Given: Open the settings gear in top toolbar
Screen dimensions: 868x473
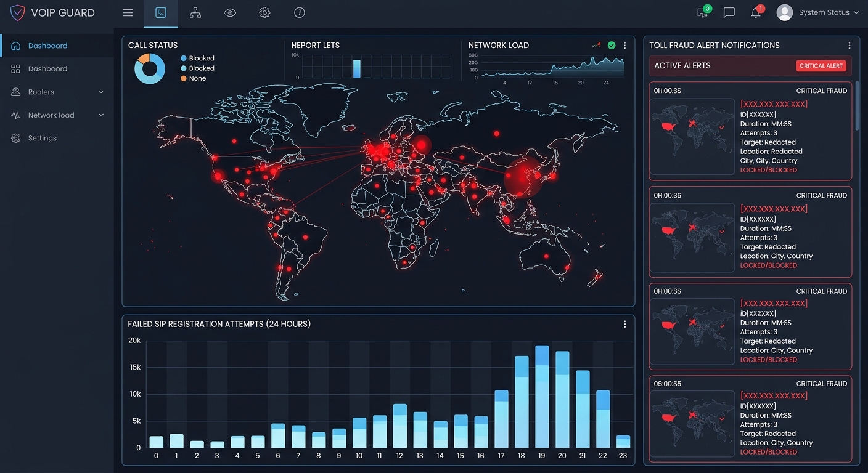Looking at the screenshot, I should pyautogui.click(x=264, y=12).
